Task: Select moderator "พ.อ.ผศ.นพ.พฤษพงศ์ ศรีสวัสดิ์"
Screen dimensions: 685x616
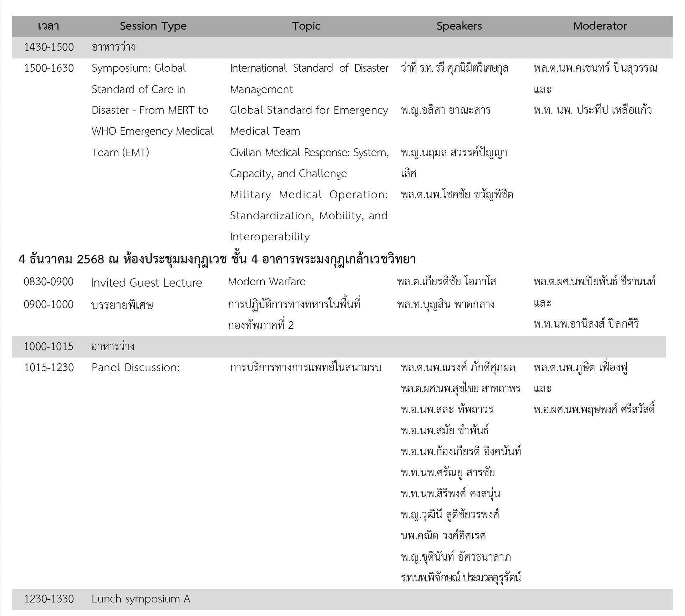Action: 594,410
